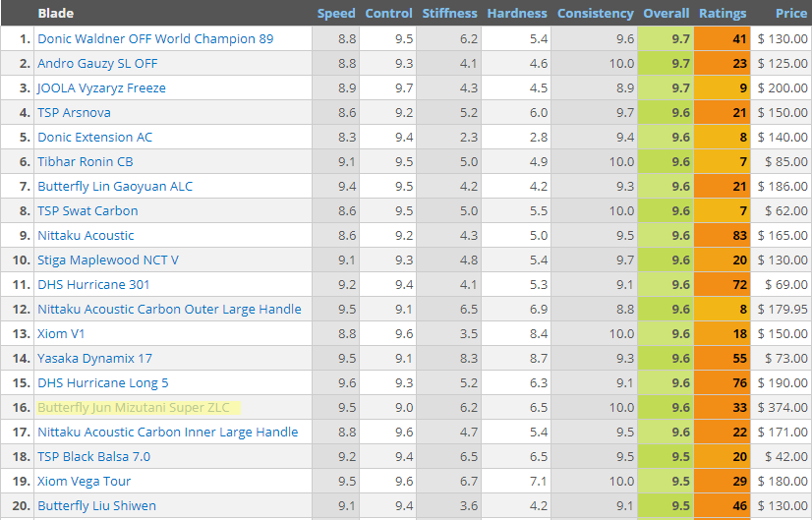Open Butterfly Lin Gaoyuan ALC link
This screenshot has width=812, height=520.
[x=115, y=187]
